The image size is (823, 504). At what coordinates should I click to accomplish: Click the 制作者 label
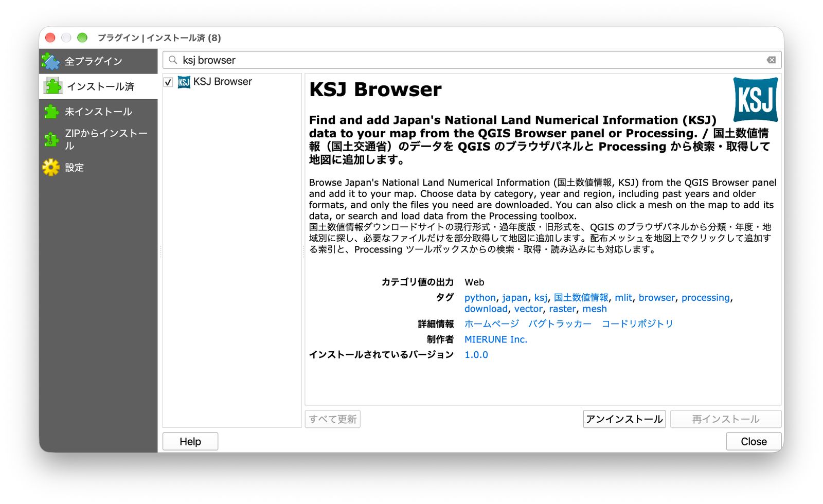(440, 339)
